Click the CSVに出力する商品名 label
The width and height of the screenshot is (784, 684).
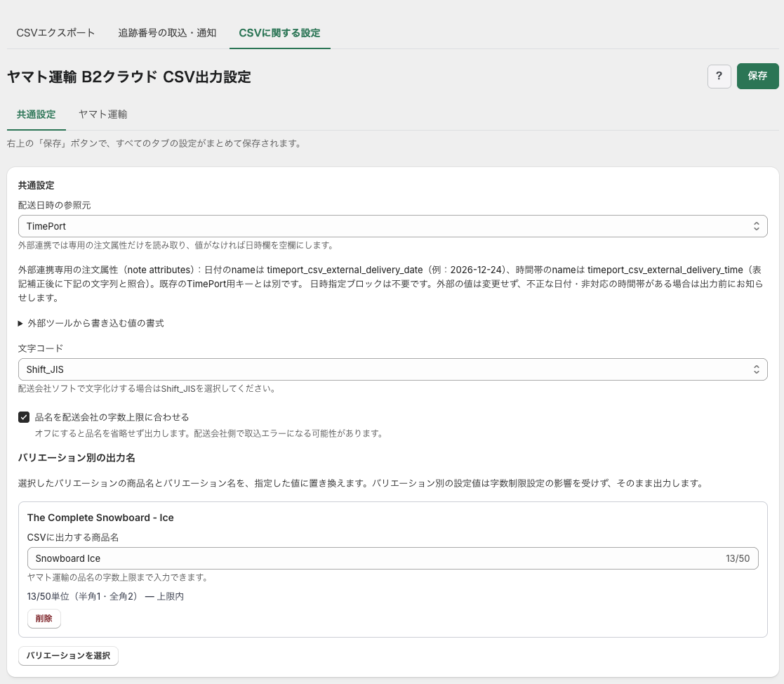(73, 537)
